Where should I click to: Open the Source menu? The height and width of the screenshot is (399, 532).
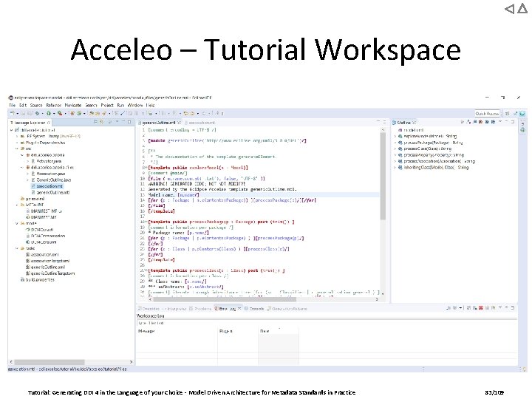tap(36, 105)
